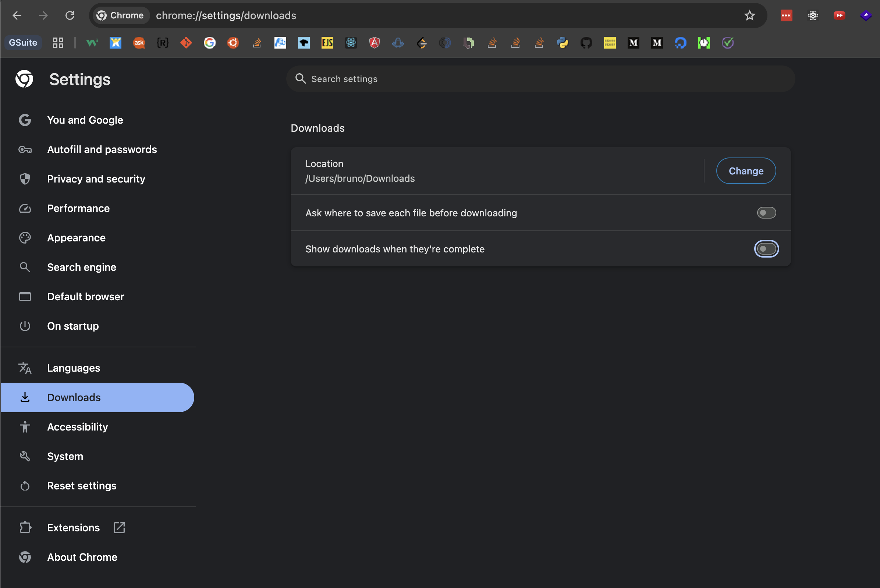Open the red YouTube extension icon
Screen dimensions: 880x588
coord(839,15)
